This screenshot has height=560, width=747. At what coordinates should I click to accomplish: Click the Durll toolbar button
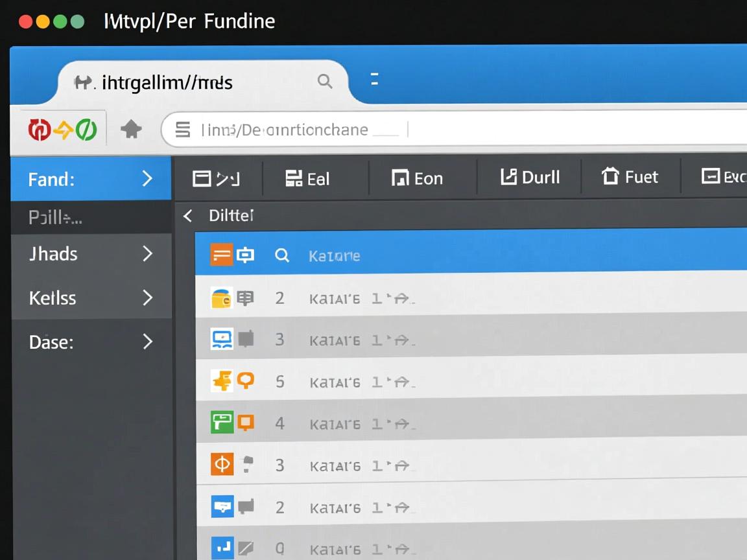[x=530, y=177]
